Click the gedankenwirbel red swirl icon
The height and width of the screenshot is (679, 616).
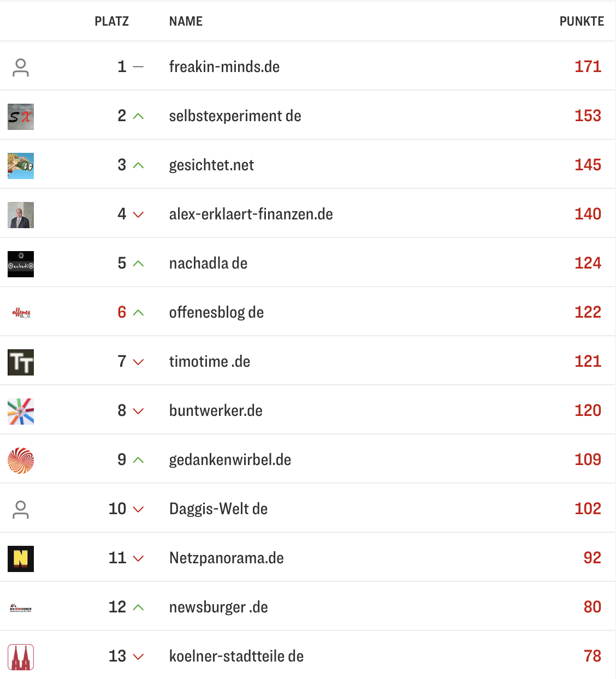(21, 461)
